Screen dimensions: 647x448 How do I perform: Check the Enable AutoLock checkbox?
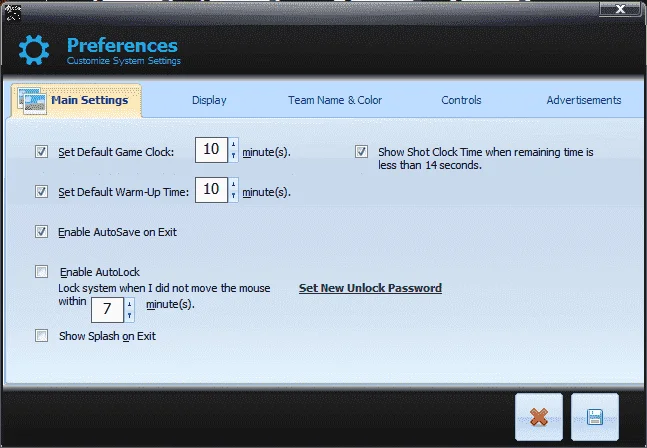coord(41,271)
